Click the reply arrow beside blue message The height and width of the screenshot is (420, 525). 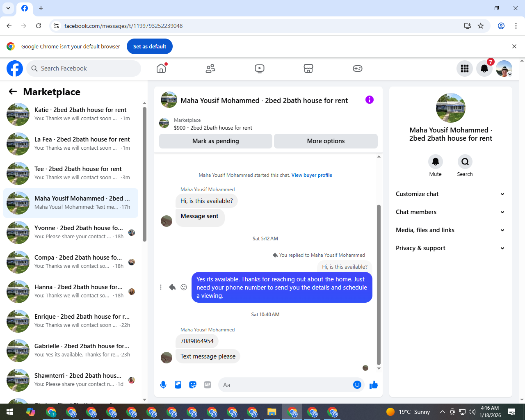(x=172, y=287)
